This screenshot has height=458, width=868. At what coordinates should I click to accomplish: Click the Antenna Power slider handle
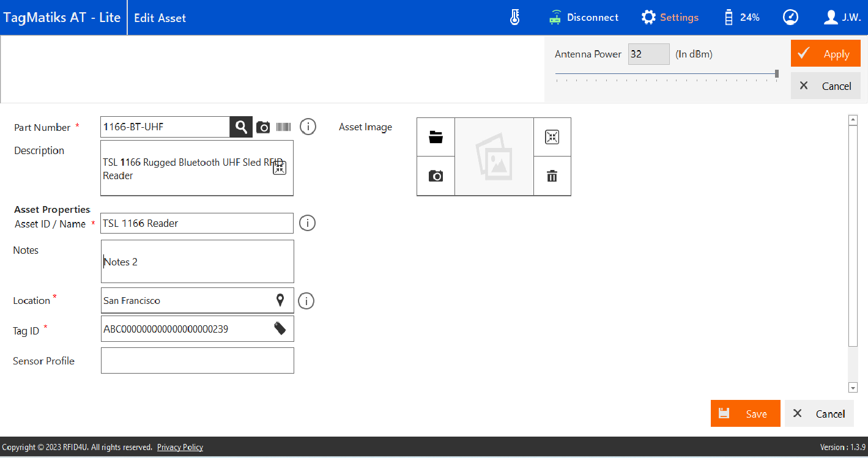click(x=777, y=74)
